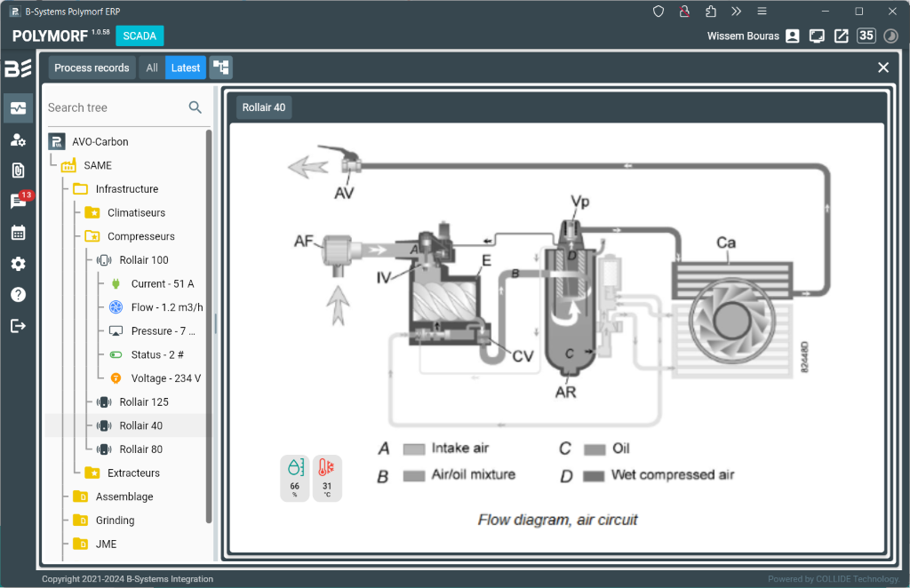Select the Rollair 40 diagram tab
The height and width of the screenshot is (588, 910).
point(264,107)
